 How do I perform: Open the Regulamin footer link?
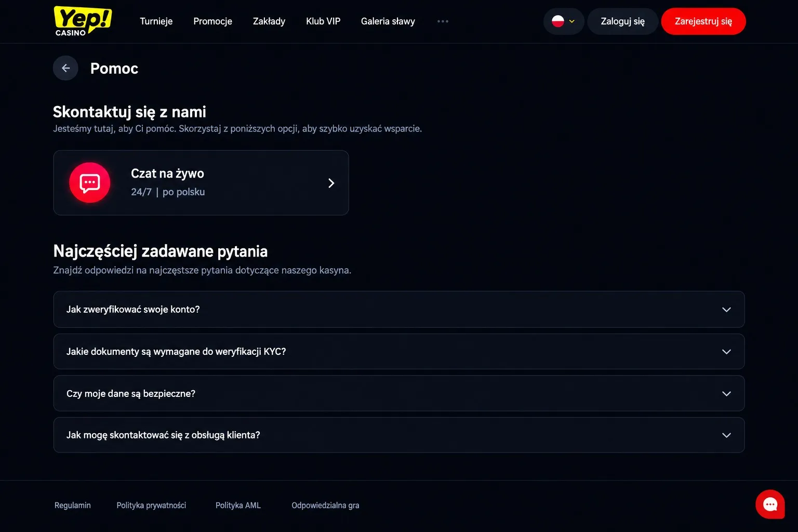(73, 505)
